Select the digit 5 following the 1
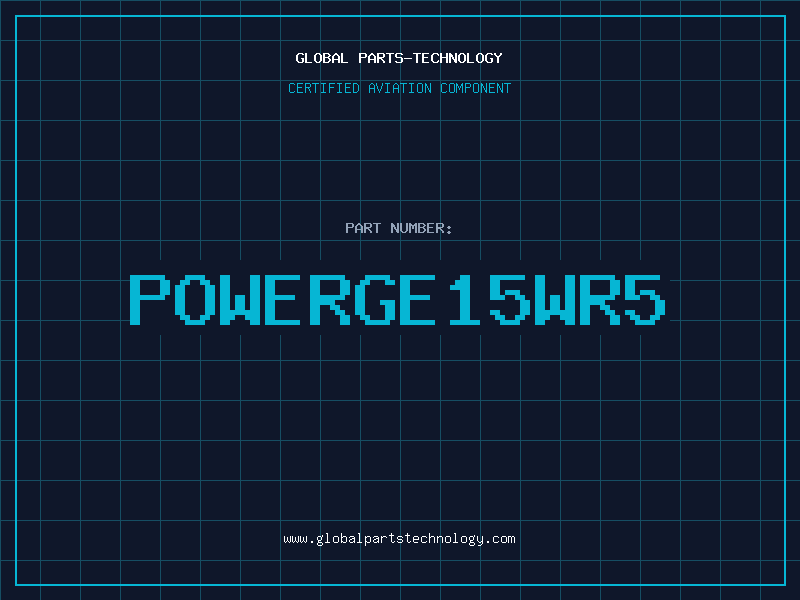 click(509, 300)
